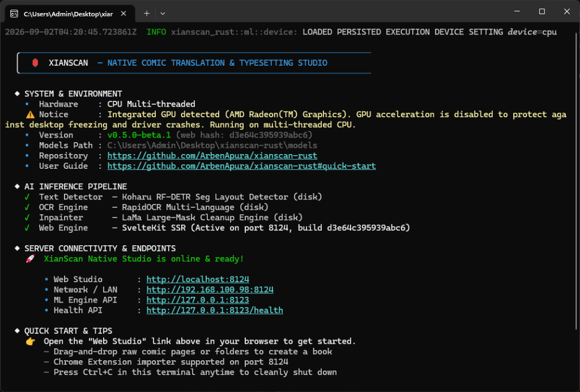Close the C:\Users\Admin\Desktop\xian tab
The height and width of the screenshot is (392, 580).
pyautogui.click(x=123, y=14)
